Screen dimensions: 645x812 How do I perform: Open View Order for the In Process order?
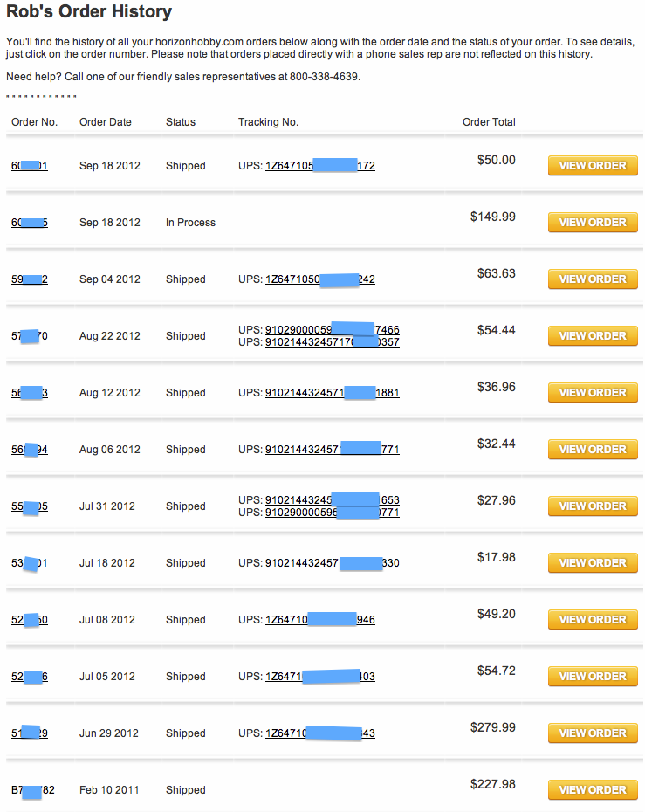[593, 223]
